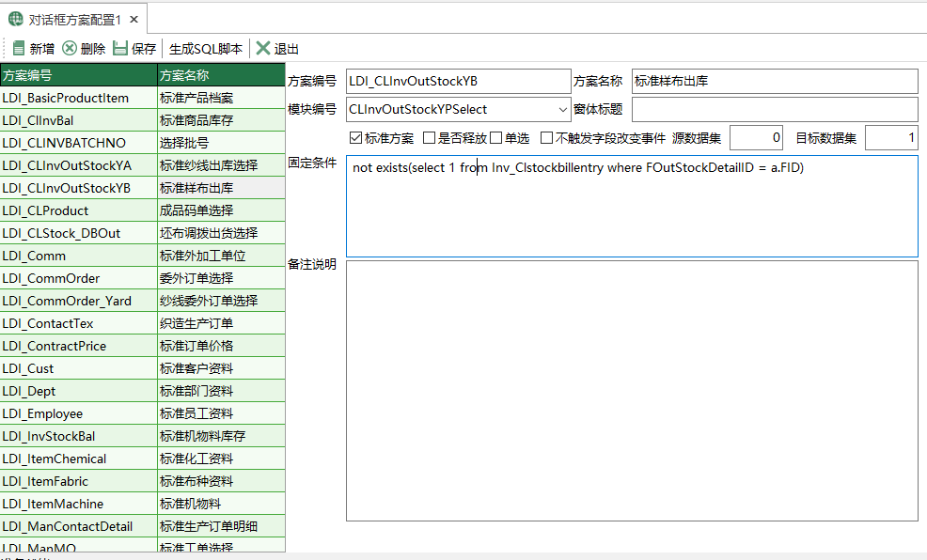The image size is (927, 560).
Task: Click the empty 备注说明 text area
Action: [x=632, y=391]
